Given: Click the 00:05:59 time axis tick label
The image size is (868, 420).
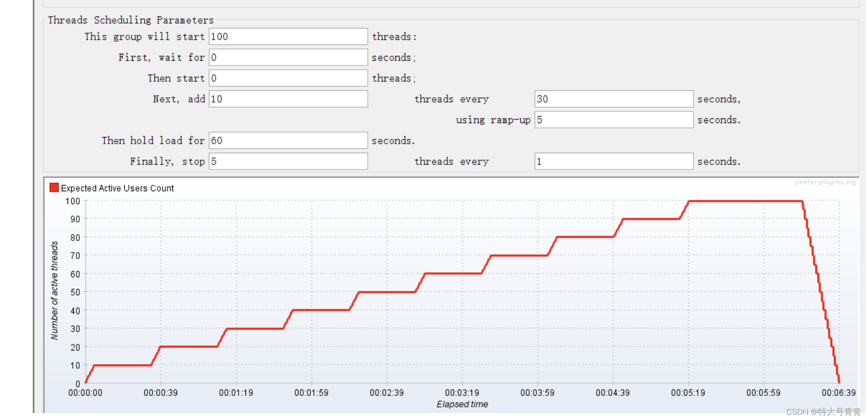Looking at the screenshot, I should point(763,392).
